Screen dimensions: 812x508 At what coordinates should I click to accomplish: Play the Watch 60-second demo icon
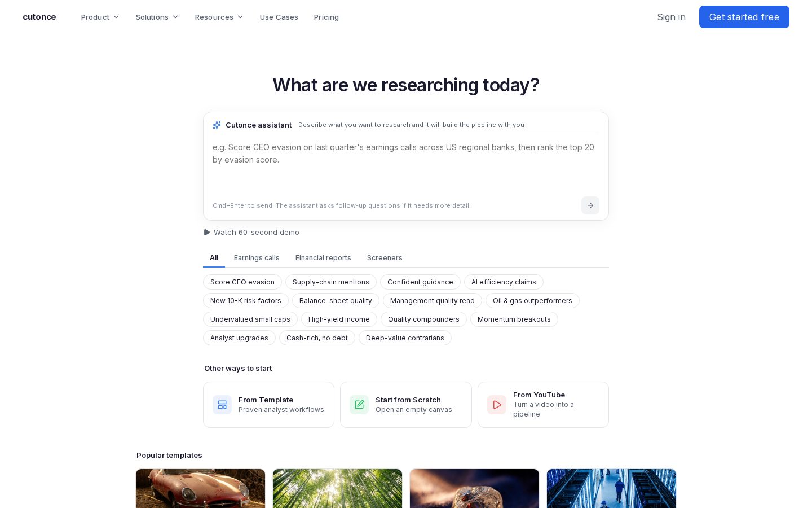point(207,232)
